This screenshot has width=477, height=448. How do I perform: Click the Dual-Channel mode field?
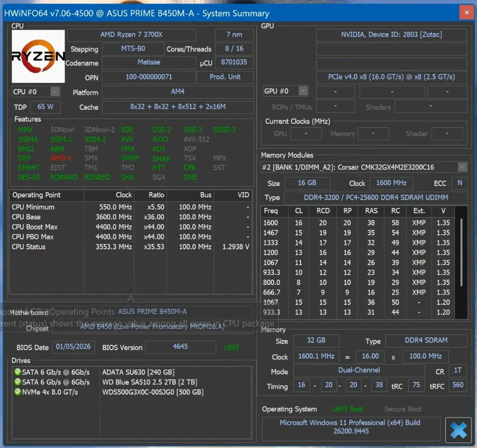tap(359, 370)
